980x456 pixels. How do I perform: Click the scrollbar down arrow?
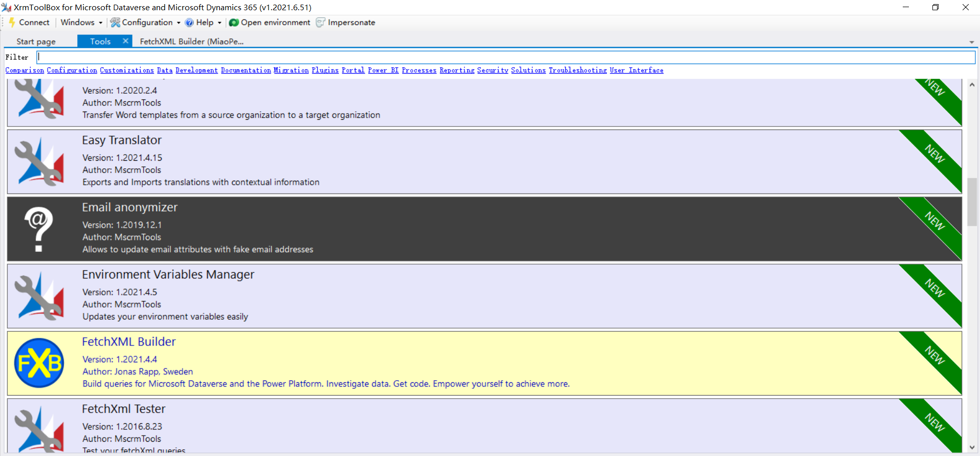[x=972, y=447]
